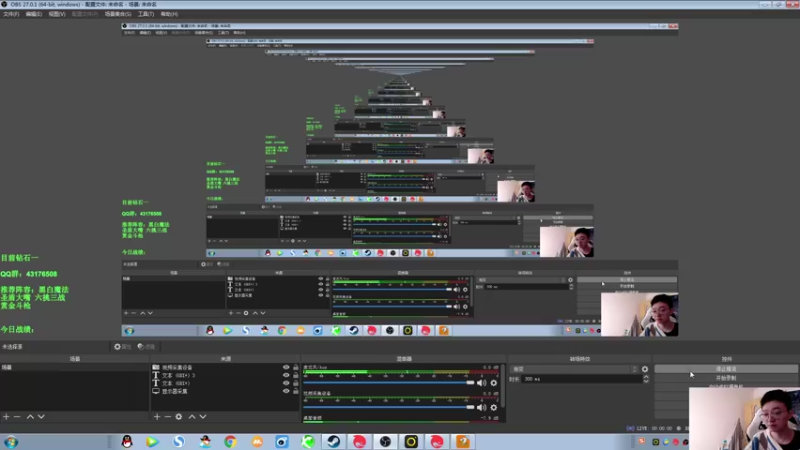800x450 pixels.
Task: Open the 编辑(E) menu
Action: [x=34, y=14]
